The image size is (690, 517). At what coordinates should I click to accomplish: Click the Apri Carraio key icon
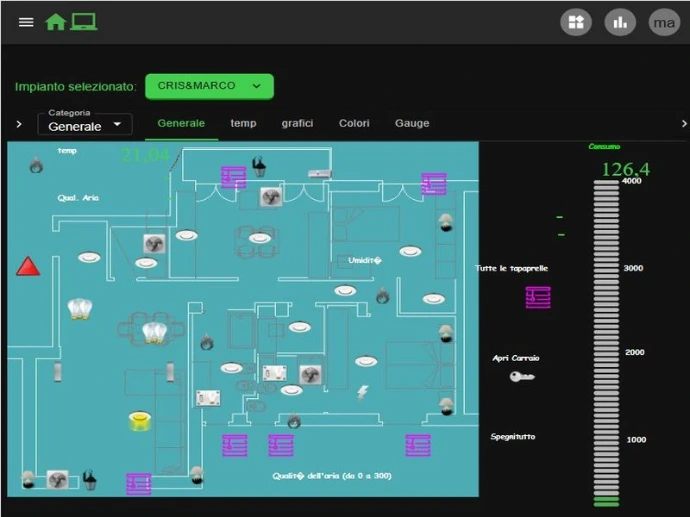[521, 377]
